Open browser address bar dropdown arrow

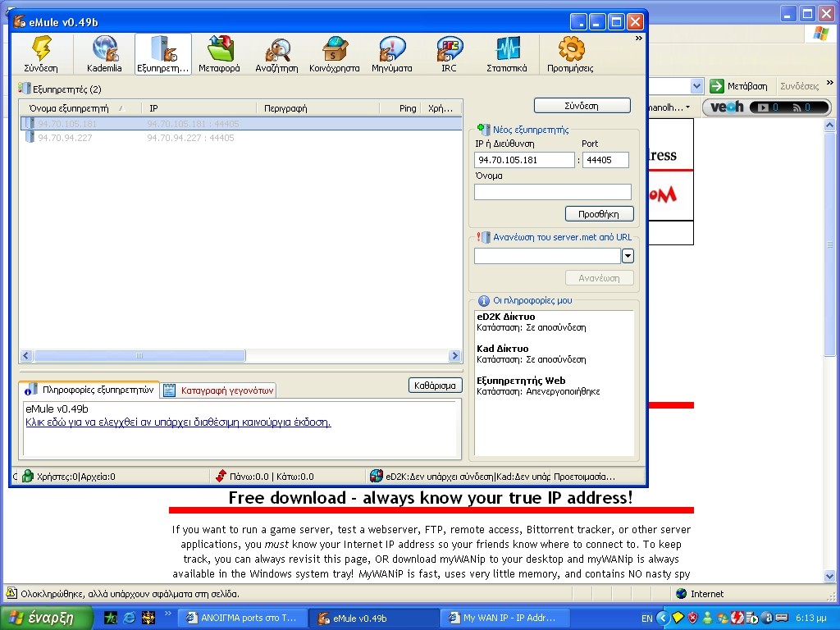[696, 85]
